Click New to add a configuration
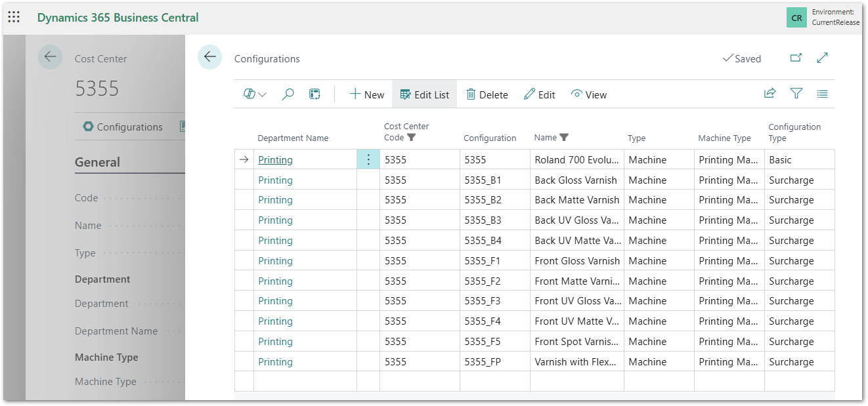The image size is (868, 406). point(366,94)
